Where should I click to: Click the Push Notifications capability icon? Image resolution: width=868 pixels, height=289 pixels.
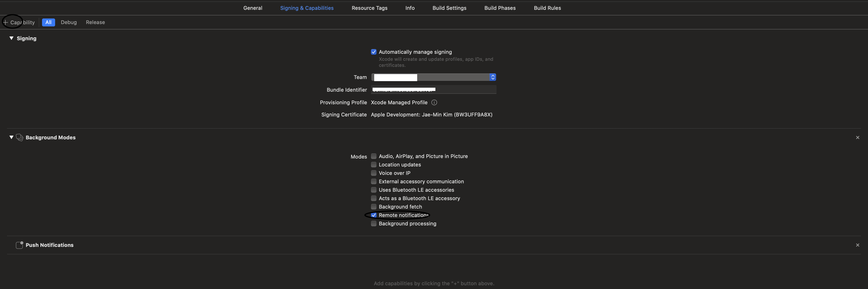(20, 245)
